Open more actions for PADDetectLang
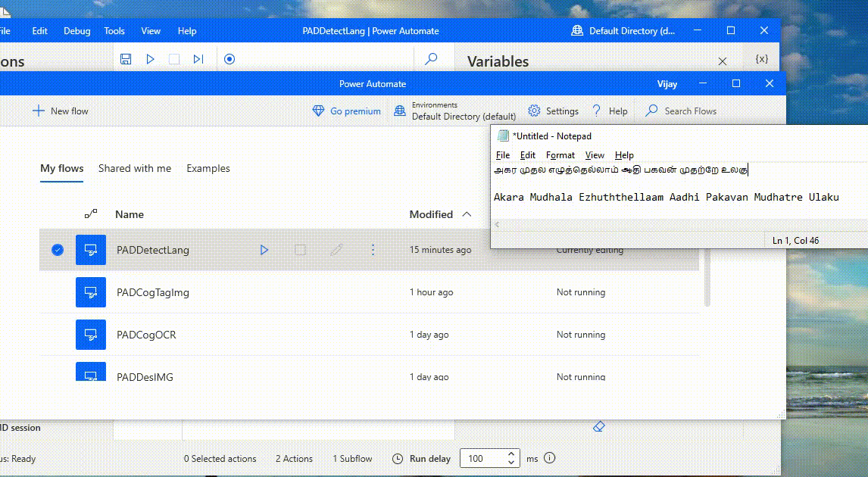The image size is (868, 477). point(373,250)
